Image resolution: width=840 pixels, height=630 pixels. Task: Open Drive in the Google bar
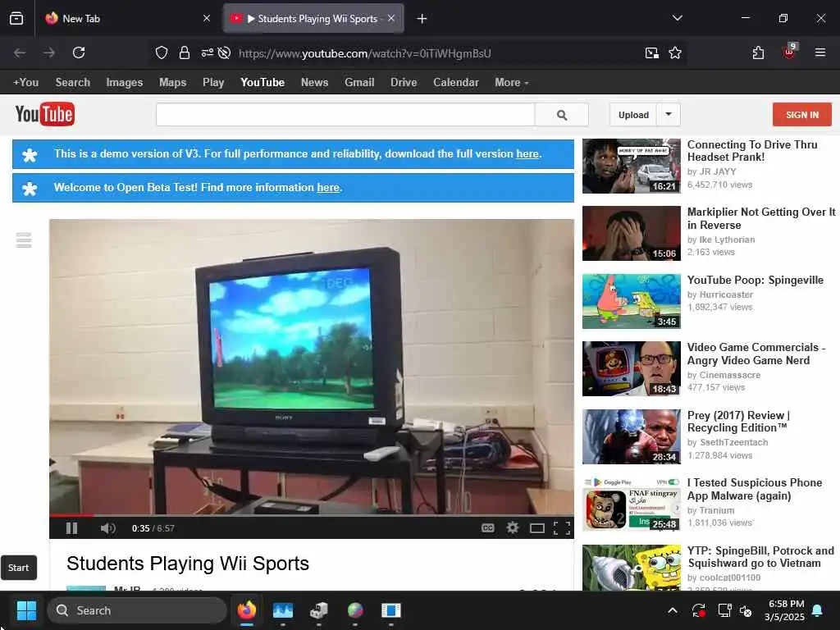tap(404, 83)
